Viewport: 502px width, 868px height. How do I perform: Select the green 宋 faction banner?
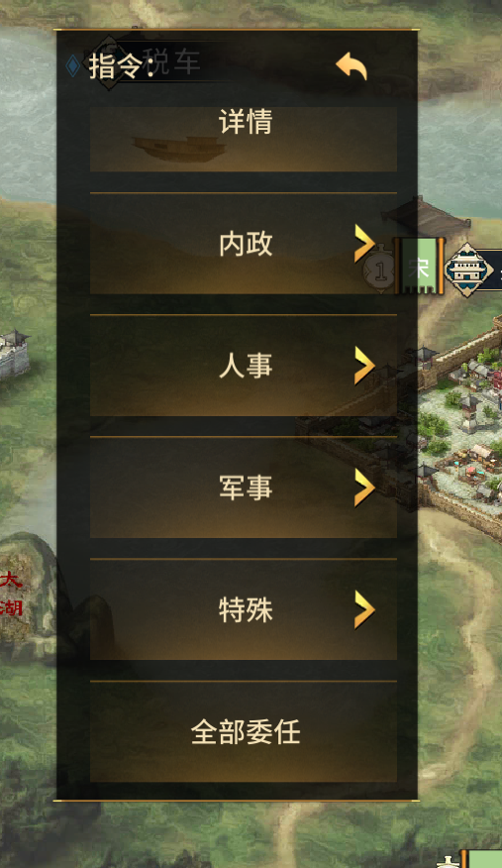pos(419,268)
